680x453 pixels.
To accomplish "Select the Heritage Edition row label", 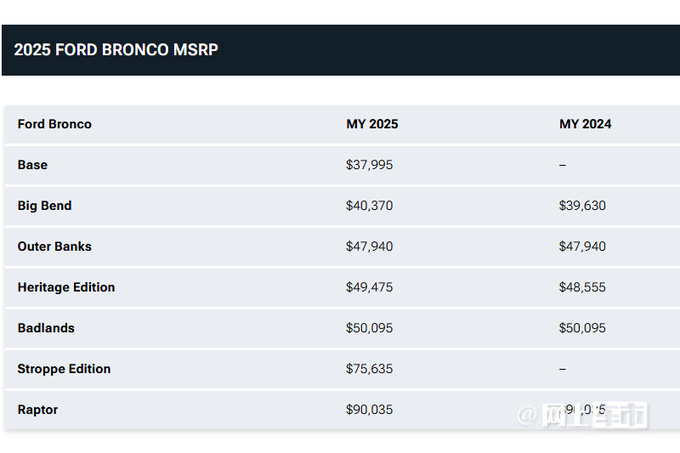I will click(66, 287).
